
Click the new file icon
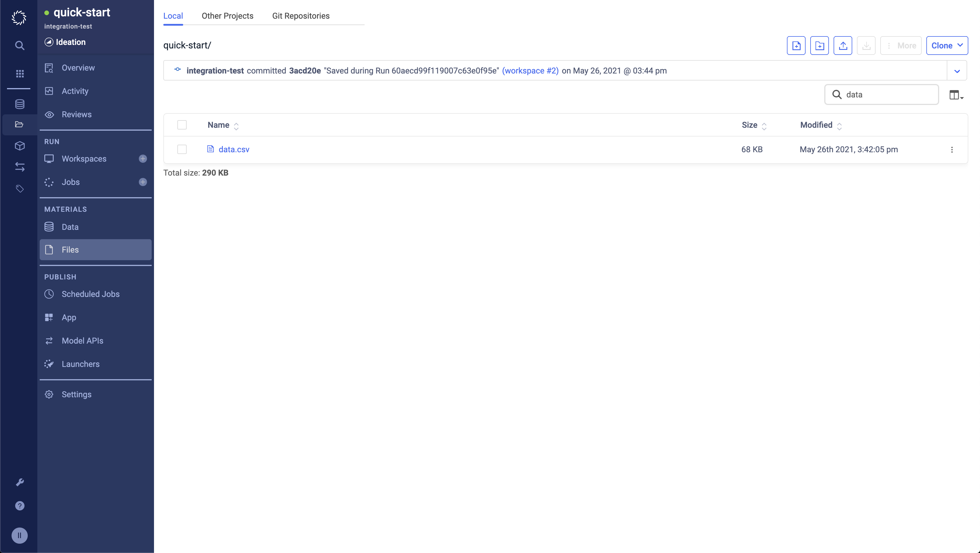[796, 45]
